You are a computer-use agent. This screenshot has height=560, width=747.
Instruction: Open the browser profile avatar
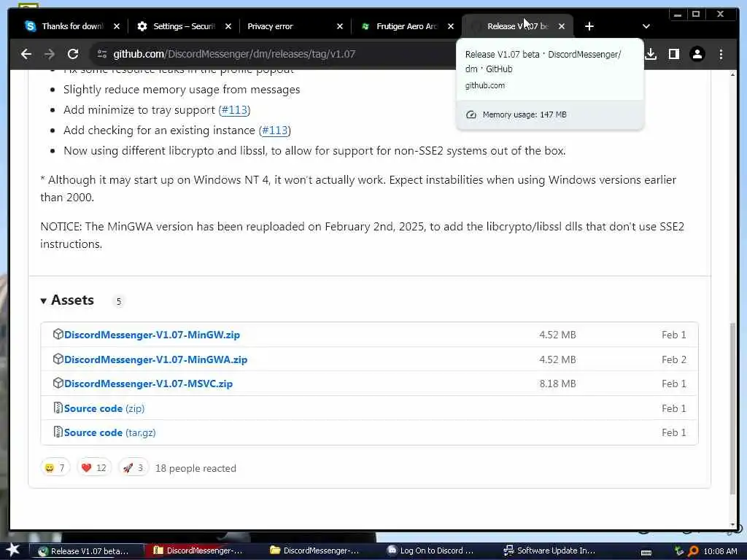697,54
